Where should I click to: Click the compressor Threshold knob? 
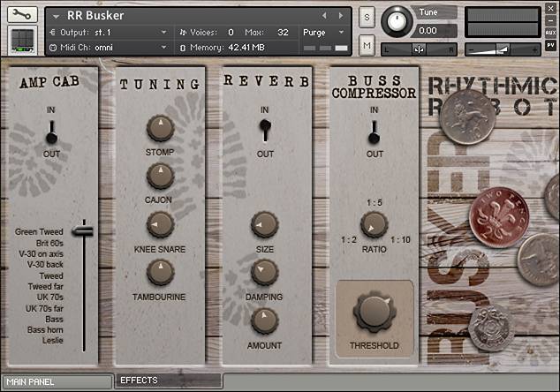tap(375, 312)
